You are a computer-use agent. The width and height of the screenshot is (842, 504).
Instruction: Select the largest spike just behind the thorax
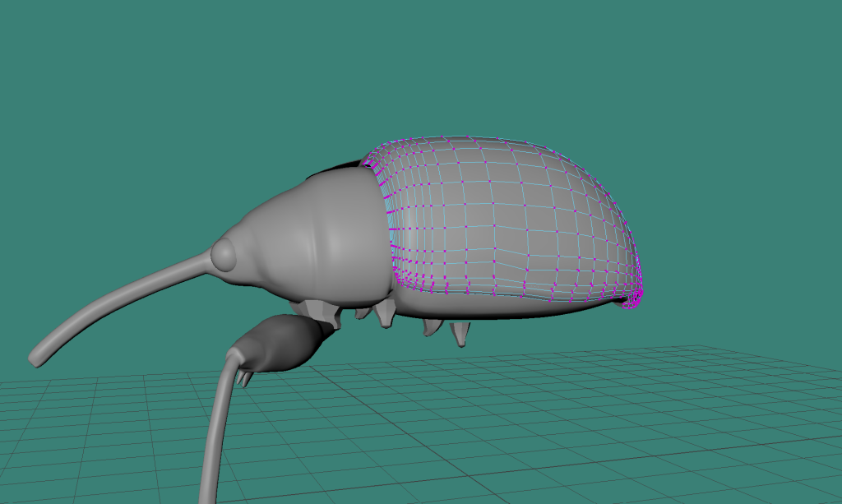(x=385, y=313)
